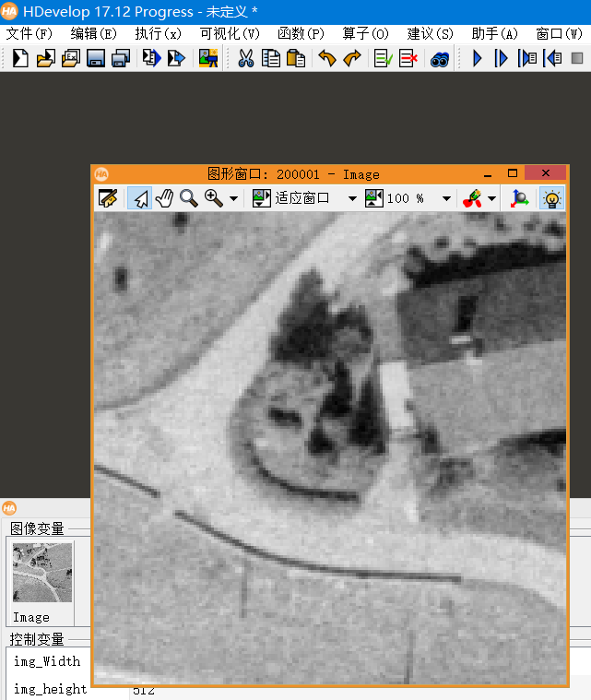This screenshot has width=591, height=700.
Task: Select the Image variable thumbnail
Action: [x=42, y=573]
